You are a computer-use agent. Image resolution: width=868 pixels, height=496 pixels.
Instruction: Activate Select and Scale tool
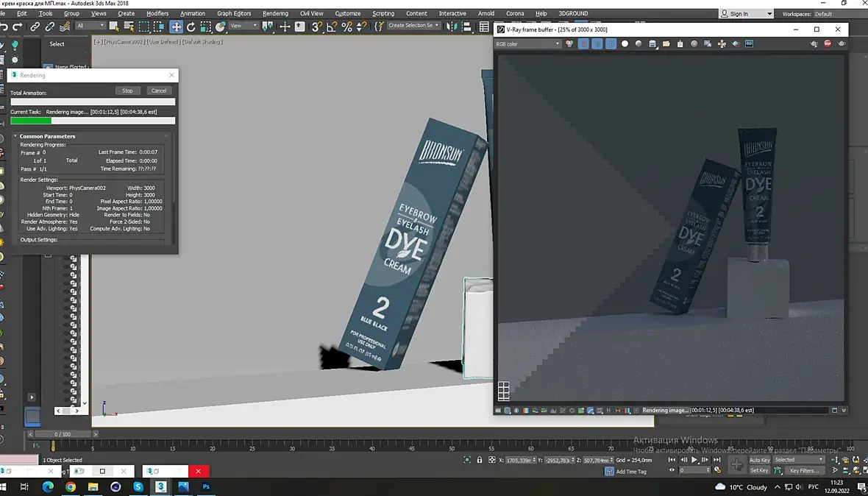205,26
